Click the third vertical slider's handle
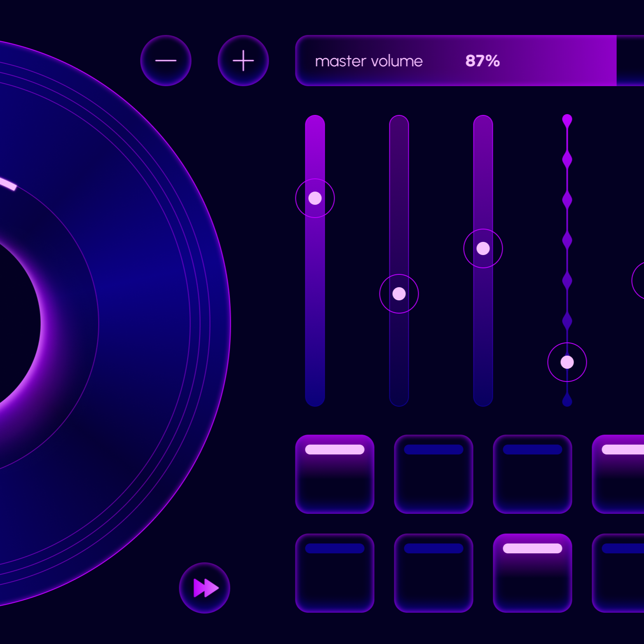Screen dimensions: 644x644 tap(483, 248)
